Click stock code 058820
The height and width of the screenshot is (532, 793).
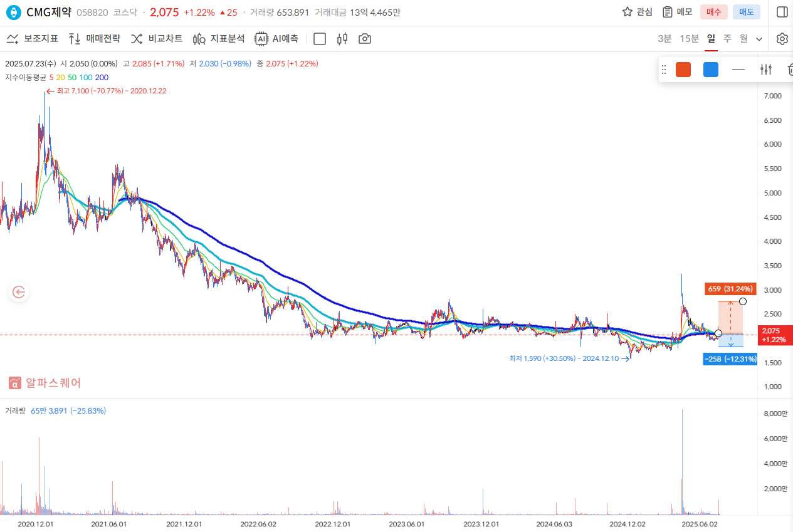[92, 12]
